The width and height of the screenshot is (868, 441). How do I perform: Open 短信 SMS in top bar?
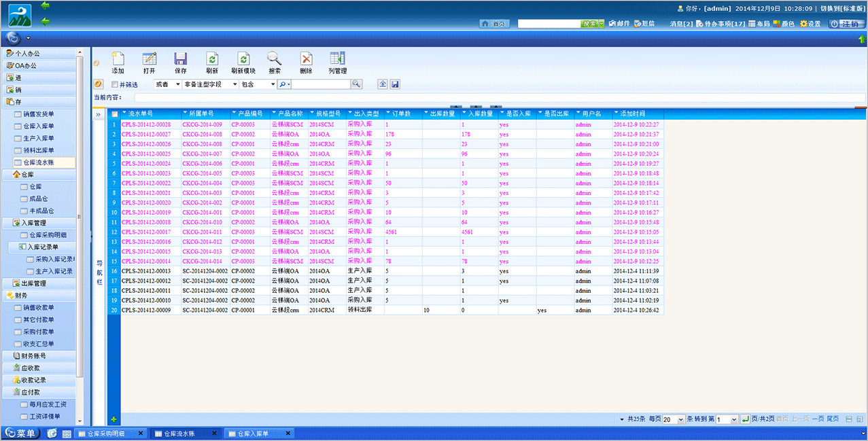coord(644,24)
